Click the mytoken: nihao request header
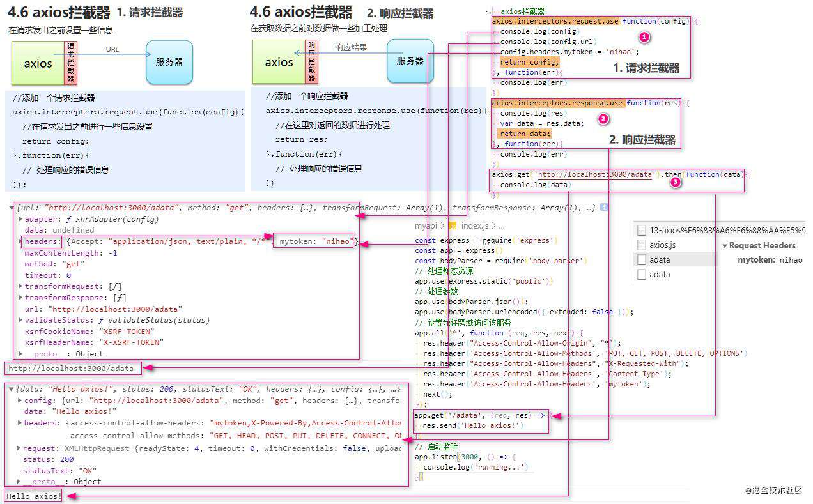The height and width of the screenshot is (504, 813). coord(770,260)
